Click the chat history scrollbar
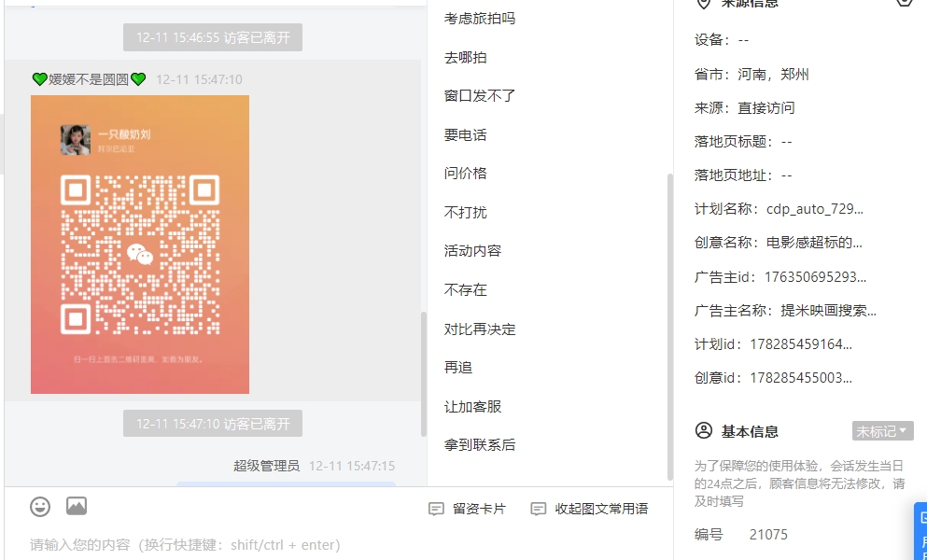This screenshot has width=927, height=560. tap(423, 373)
